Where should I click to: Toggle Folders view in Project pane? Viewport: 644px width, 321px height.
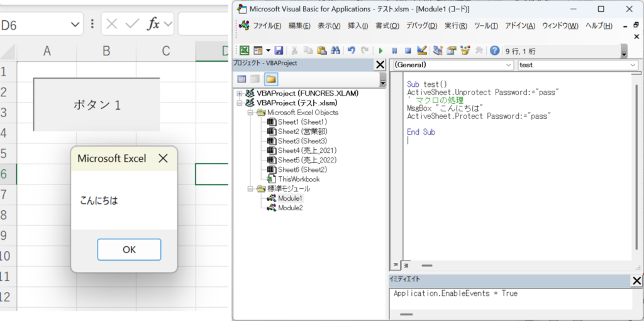[x=271, y=79]
